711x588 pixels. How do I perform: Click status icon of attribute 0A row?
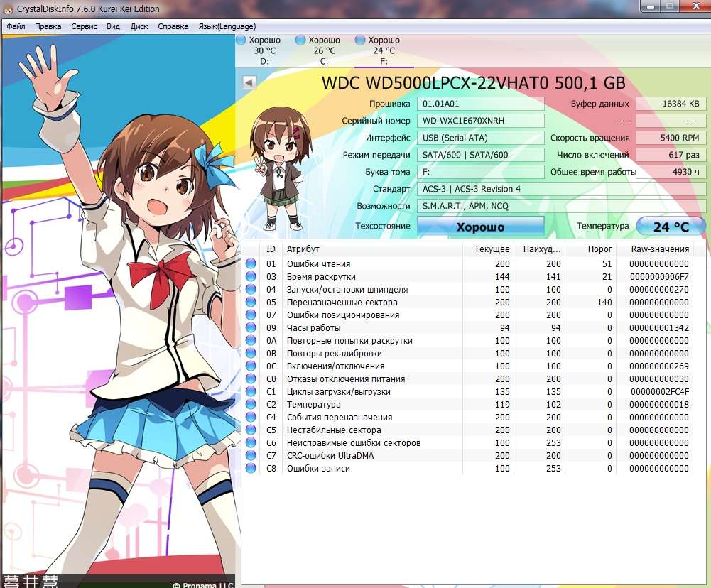(x=251, y=340)
